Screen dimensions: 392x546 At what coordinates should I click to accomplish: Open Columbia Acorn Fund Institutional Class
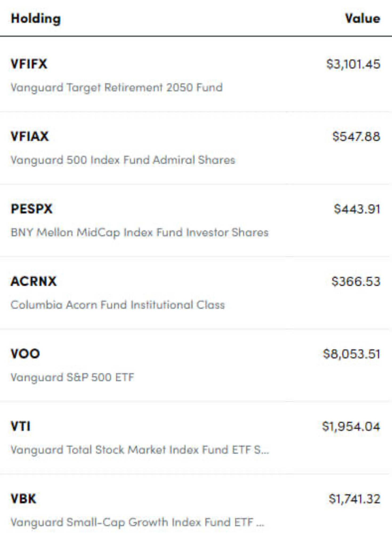(x=118, y=305)
